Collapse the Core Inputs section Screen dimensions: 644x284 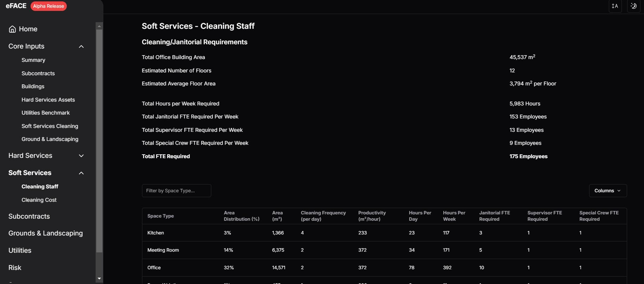tap(81, 46)
